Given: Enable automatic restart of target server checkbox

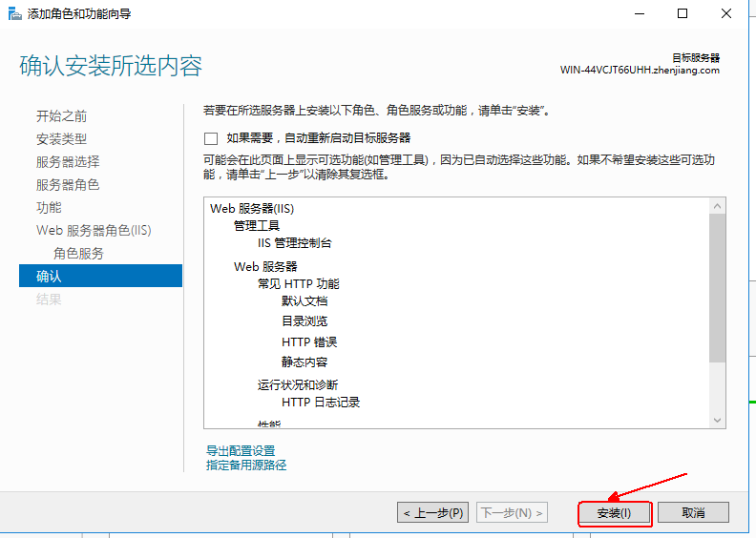Looking at the screenshot, I should click(211, 138).
